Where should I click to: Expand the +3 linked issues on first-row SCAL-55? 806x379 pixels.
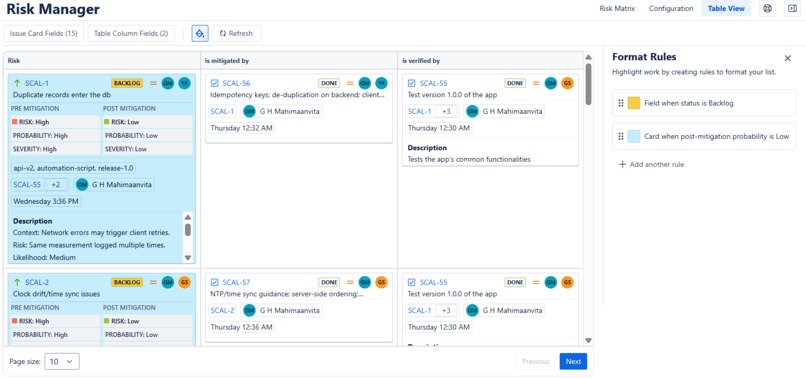pos(446,111)
